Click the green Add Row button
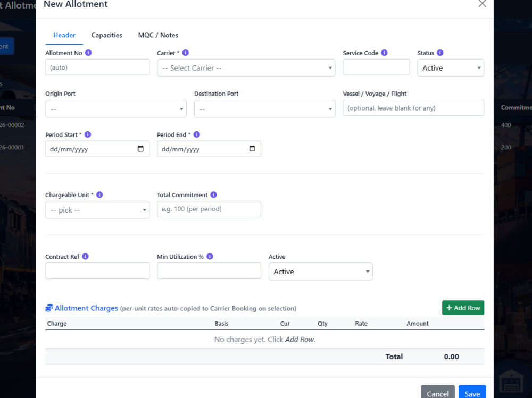Screen dimensions: 532x398 point(463,308)
